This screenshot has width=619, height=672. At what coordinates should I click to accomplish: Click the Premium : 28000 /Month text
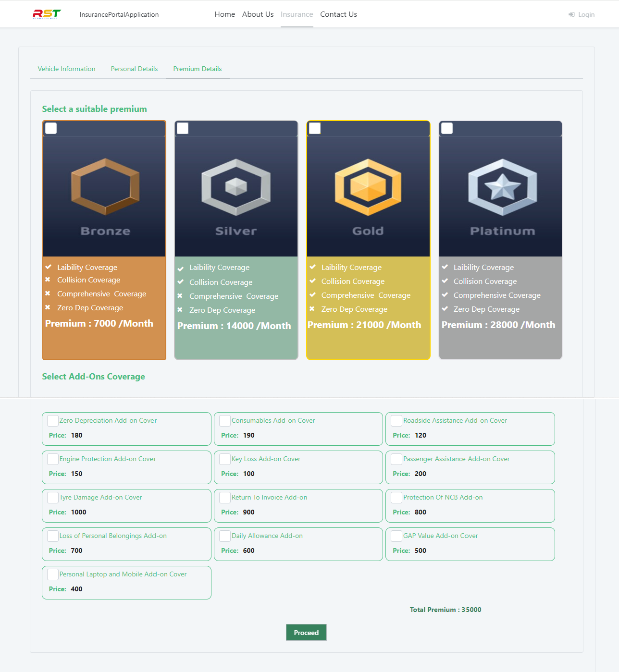click(x=498, y=325)
